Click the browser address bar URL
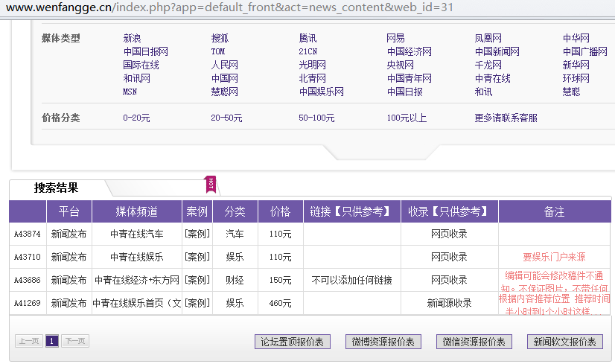 (x=223, y=7)
